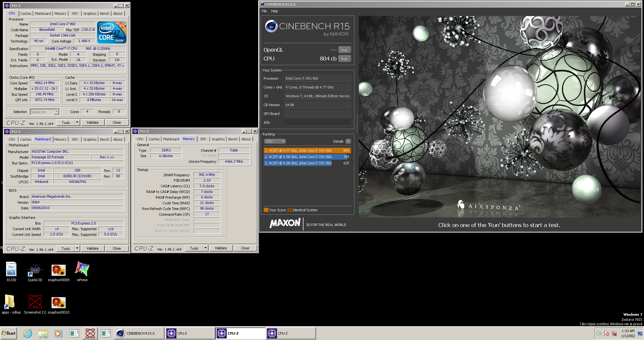Click the Instructions list in CPU-Z

click(x=78, y=67)
